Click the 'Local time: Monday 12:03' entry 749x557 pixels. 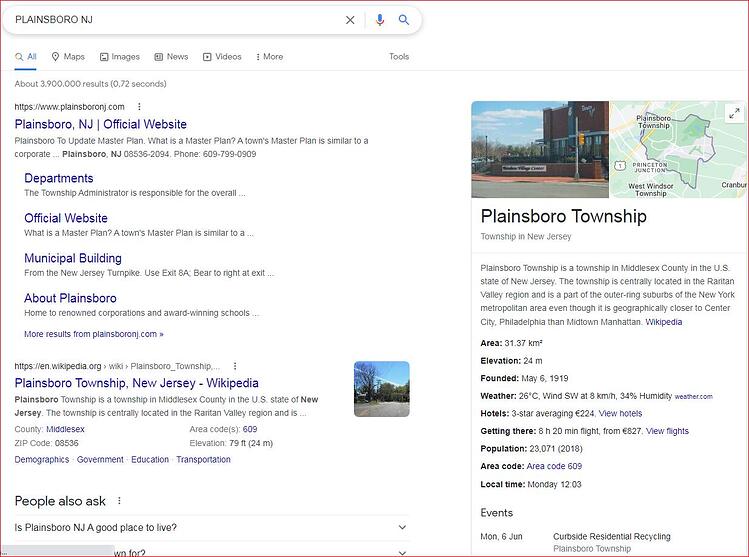(x=531, y=484)
